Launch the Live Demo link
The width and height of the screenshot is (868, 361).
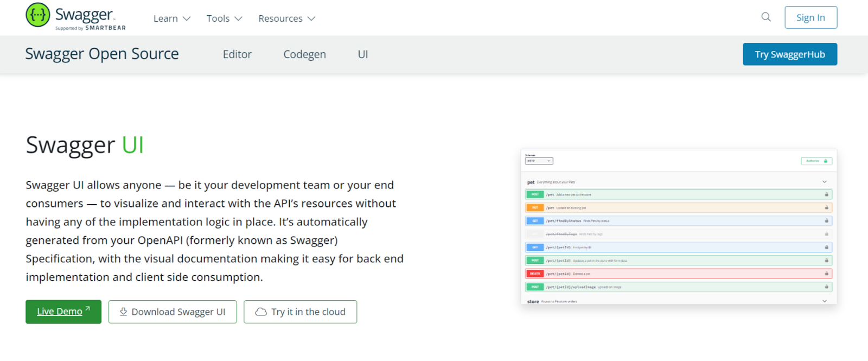coord(63,312)
